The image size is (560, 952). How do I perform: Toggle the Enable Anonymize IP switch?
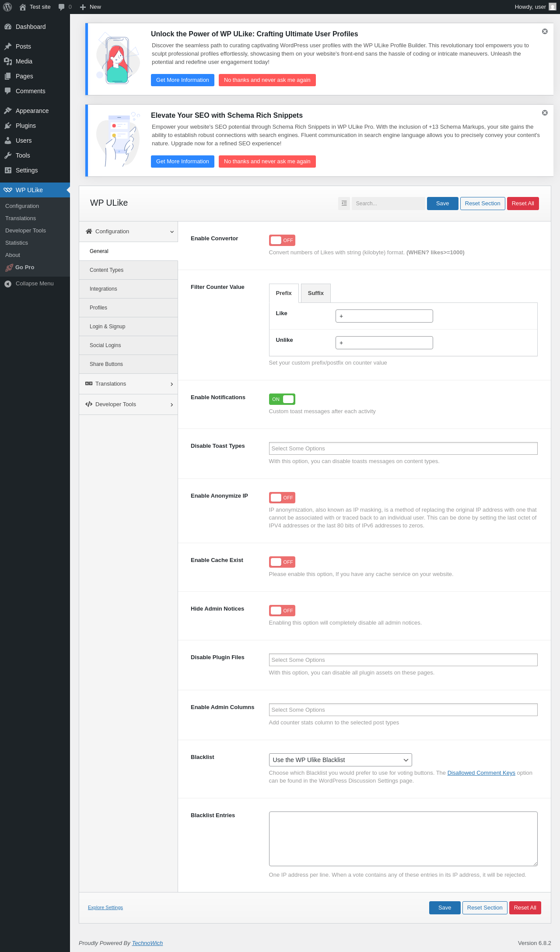282,498
